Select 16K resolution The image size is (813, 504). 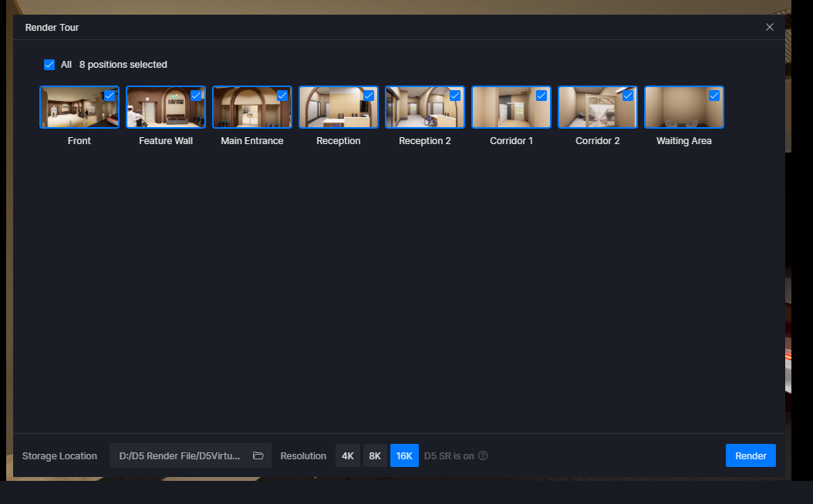point(404,455)
